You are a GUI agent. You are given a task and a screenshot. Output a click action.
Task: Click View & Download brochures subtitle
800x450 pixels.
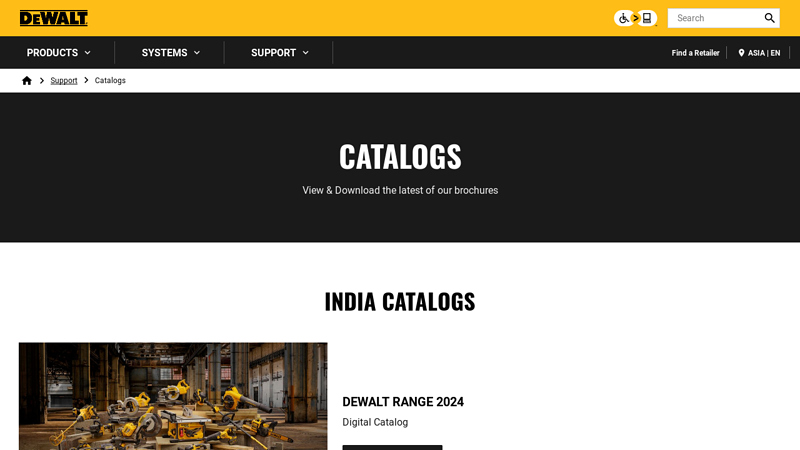400,190
